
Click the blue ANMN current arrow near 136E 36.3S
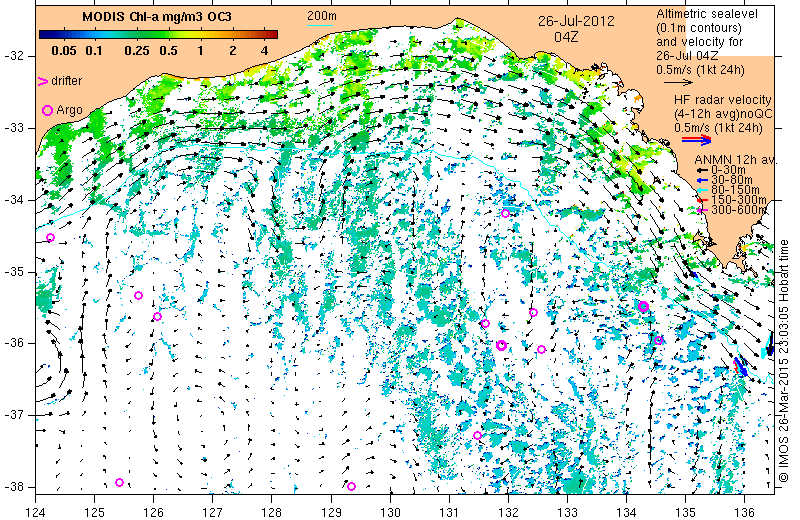click(x=740, y=367)
